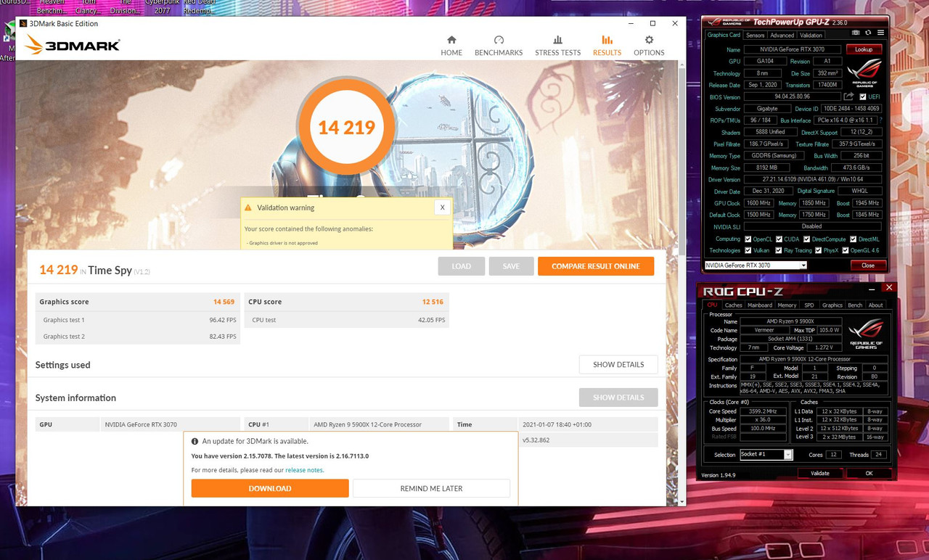Screen dimensions: 929x560
Task: Open the Socket #1 selection dropdown in CPU-Z
Action: [766, 455]
